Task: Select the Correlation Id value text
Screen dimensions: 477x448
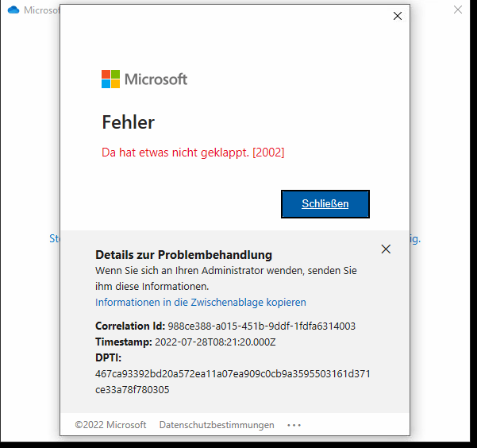Action: [262, 326]
